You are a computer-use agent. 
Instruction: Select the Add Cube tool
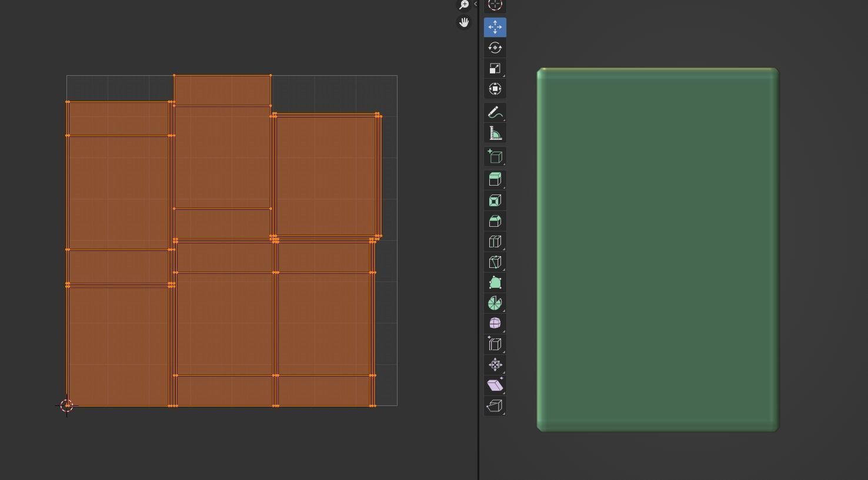pos(495,156)
